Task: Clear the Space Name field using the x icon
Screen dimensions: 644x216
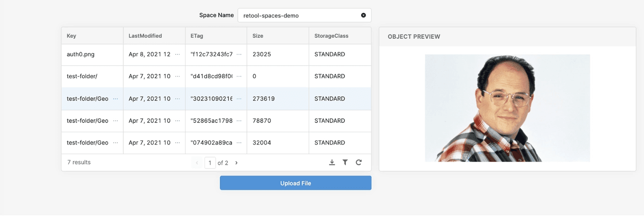Action: pyautogui.click(x=363, y=15)
